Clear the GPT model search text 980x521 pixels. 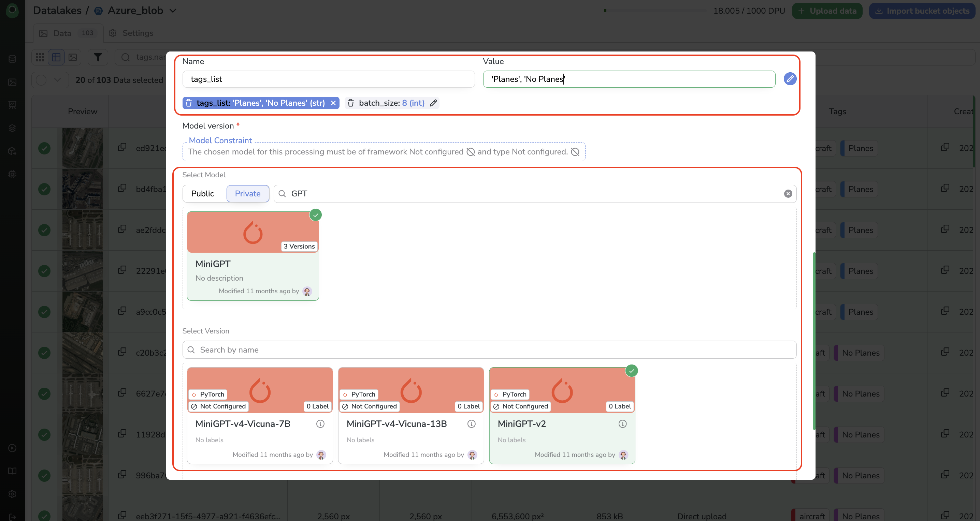788,194
